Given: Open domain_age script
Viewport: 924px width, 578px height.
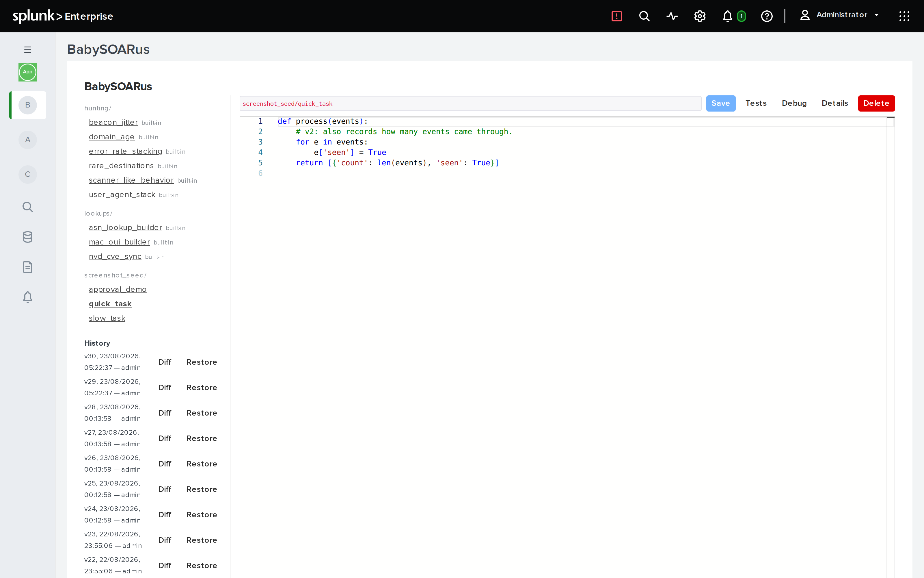Looking at the screenshot, I should [x=111, y=137].
